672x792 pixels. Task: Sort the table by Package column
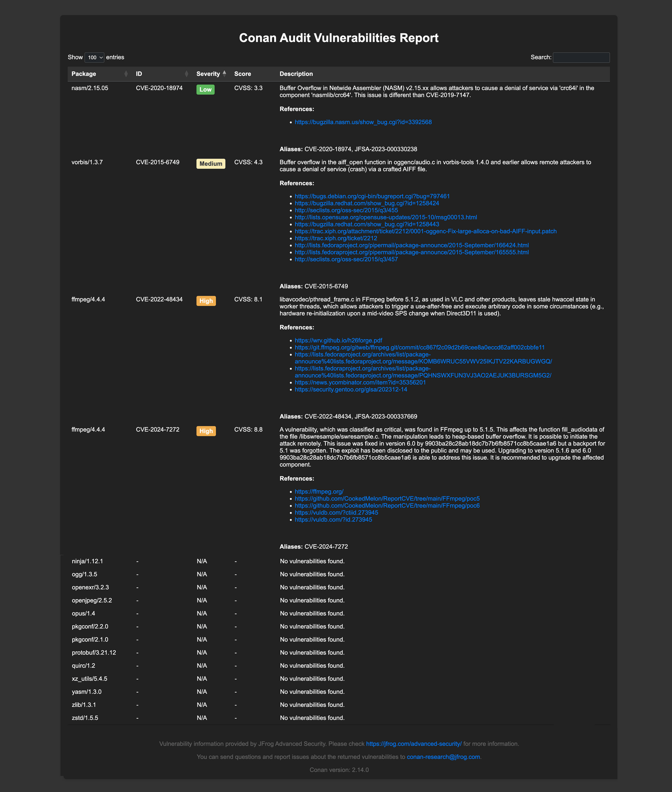pyautogui.click(x=100, y=74)
